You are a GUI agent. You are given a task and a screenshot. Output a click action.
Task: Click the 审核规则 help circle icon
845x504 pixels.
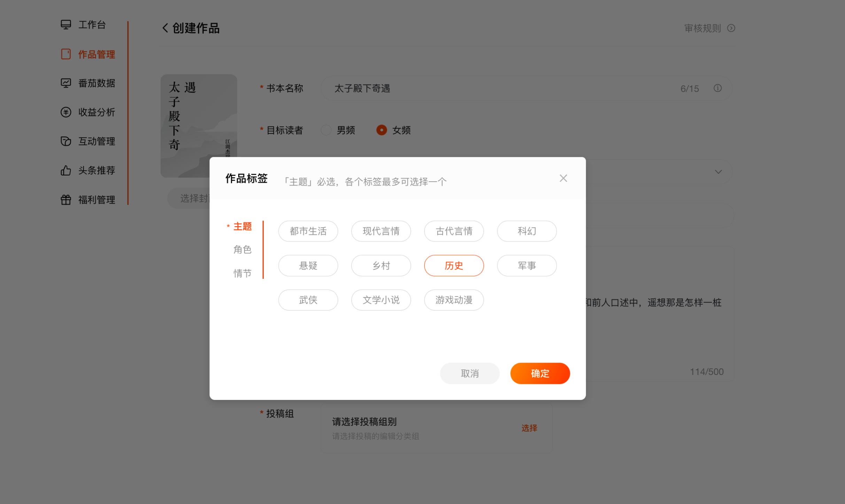731,28
